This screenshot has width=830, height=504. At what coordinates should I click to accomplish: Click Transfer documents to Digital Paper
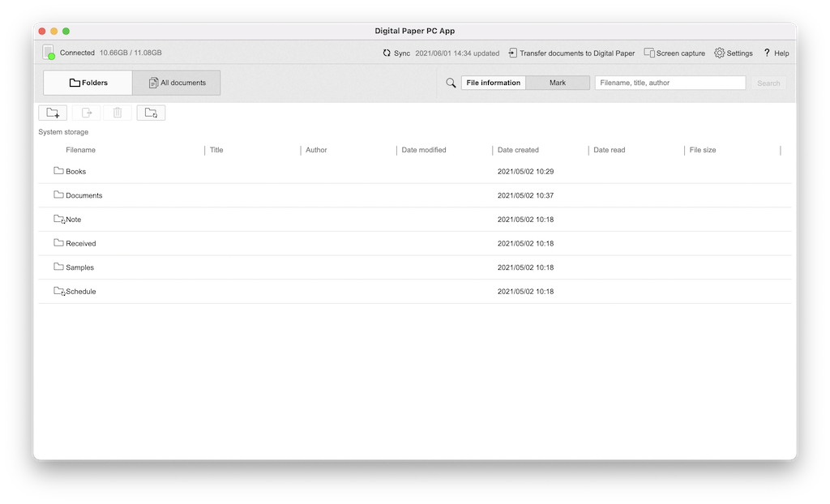pos(571,53)
